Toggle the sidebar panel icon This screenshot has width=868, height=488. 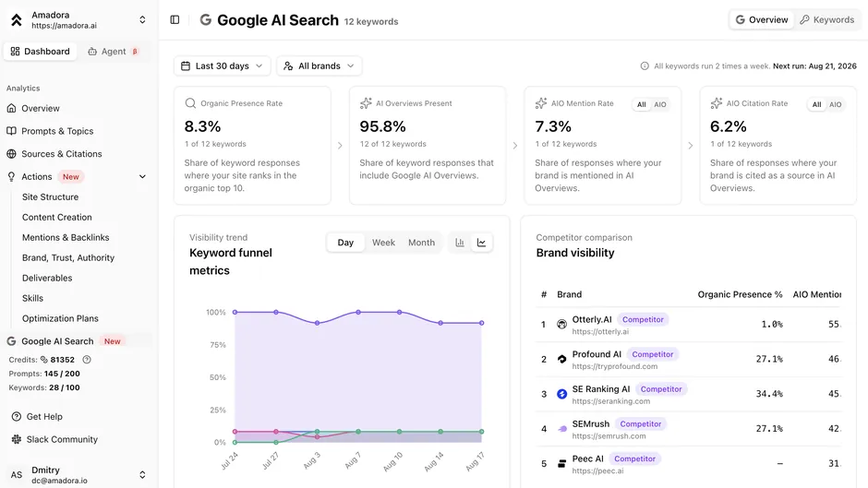pos(175,20)
